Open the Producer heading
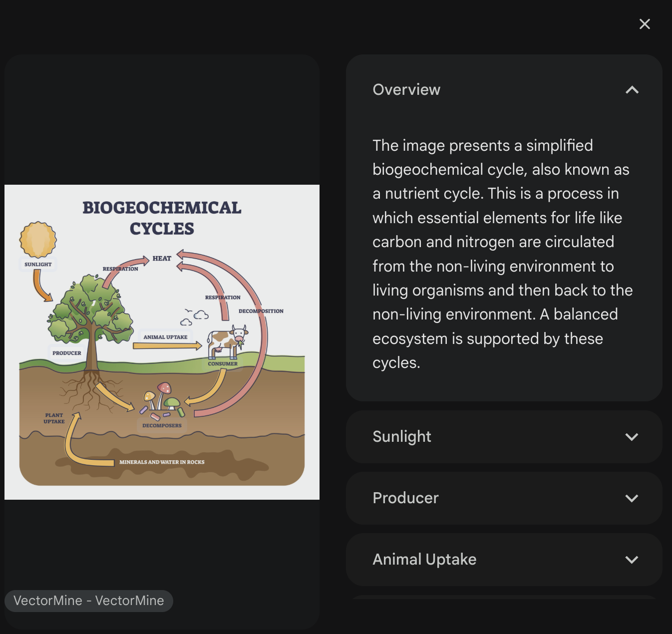672x634 pixels. 405,498
